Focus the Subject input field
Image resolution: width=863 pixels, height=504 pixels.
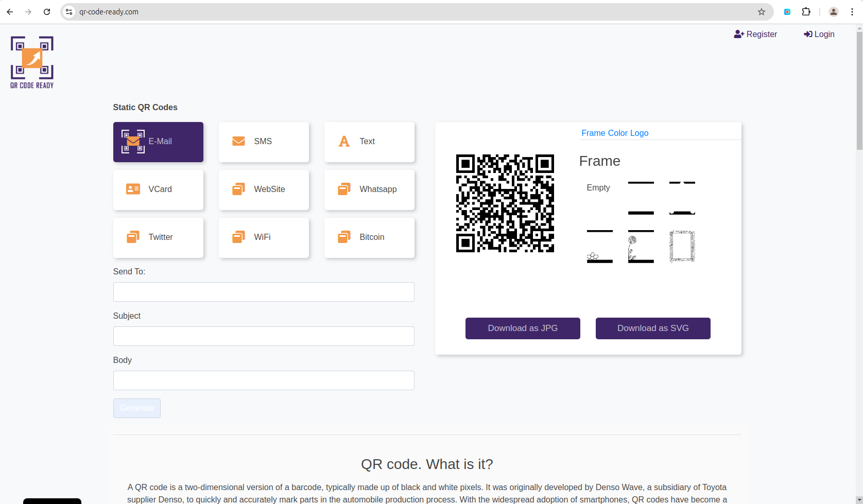[264, 336]
